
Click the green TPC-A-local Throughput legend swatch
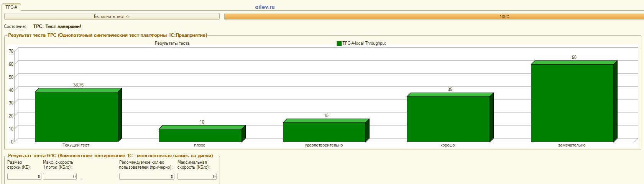click(339, 44)
